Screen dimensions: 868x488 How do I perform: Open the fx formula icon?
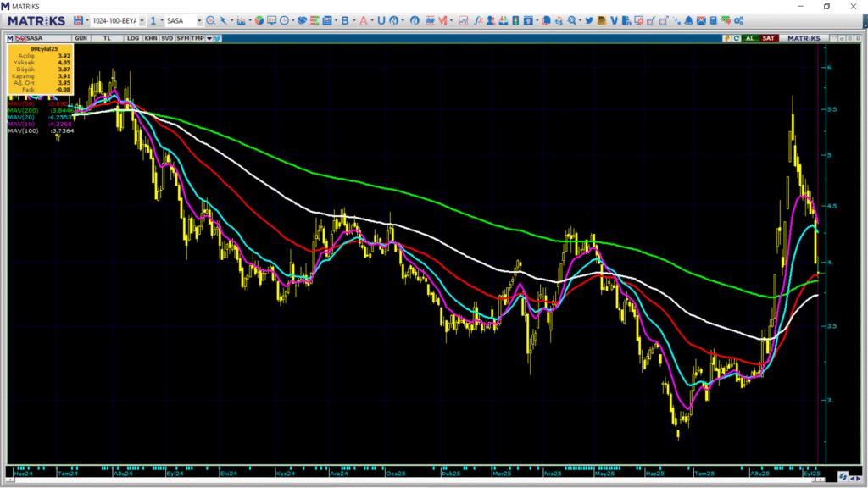click(x=478, y=20)
